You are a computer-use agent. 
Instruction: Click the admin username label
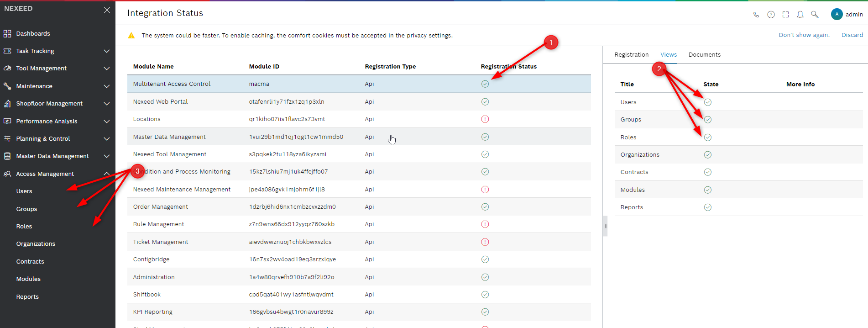click(x=854, y=15)
